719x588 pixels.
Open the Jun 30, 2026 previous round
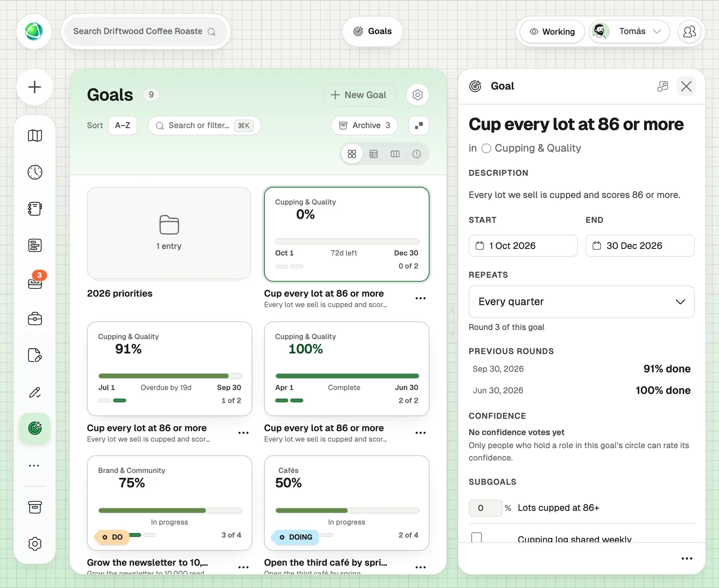tap(581, 390)
